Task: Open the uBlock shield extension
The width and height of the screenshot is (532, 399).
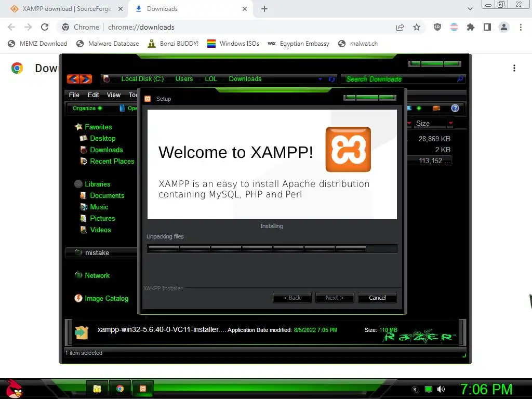Action: 437,27
